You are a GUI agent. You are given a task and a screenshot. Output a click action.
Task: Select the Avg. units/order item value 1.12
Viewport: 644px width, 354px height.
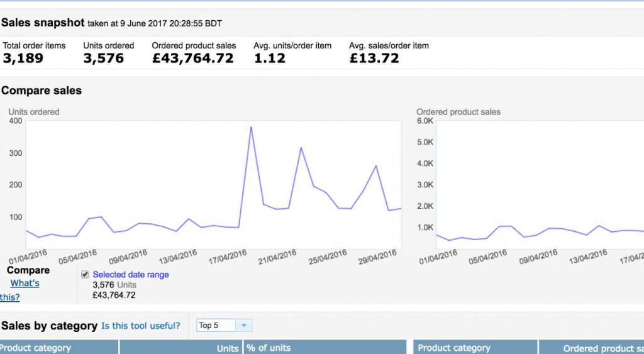pyautogui.click(x=269, y=58)
